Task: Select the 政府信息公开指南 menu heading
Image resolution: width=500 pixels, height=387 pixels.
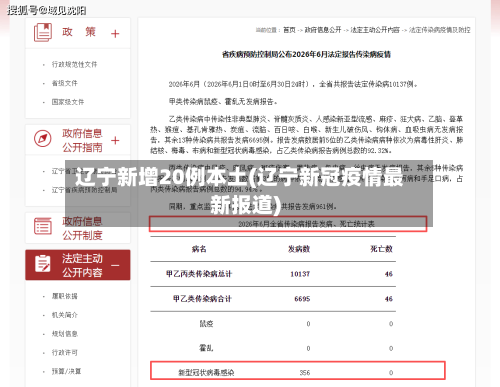Action: [82, 140]
